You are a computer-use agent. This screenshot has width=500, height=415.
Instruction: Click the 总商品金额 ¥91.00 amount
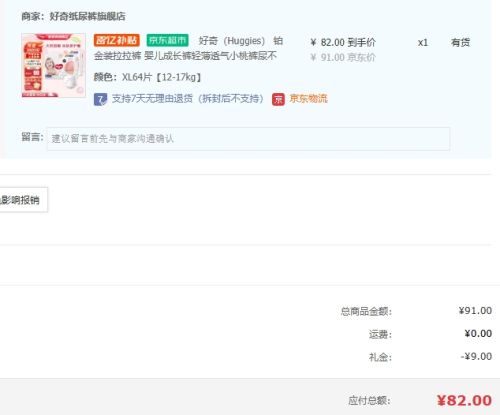point(475,311)
